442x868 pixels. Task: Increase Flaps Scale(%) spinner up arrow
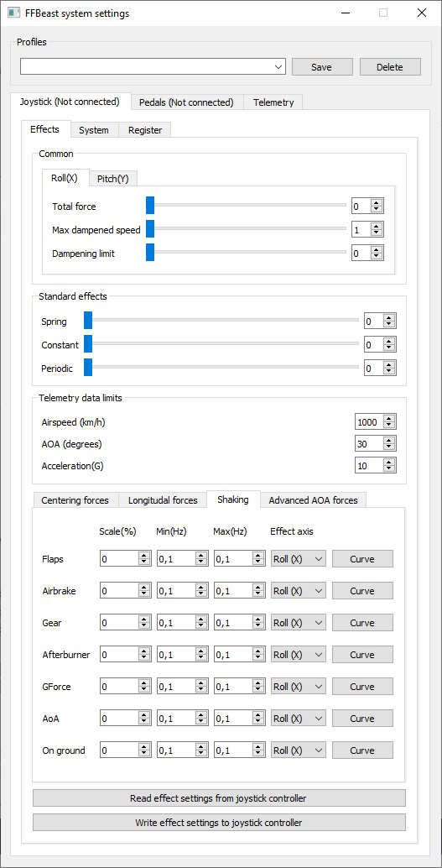point(144,556)
